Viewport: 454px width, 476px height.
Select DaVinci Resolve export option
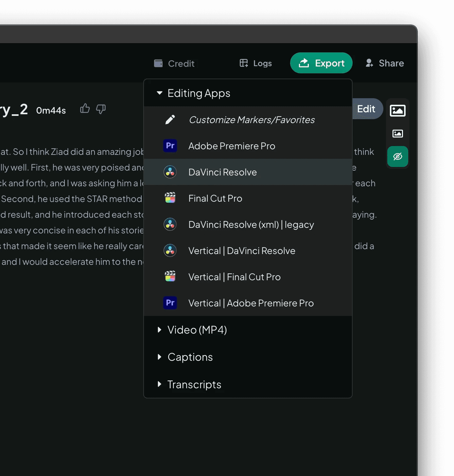point(248,172)
